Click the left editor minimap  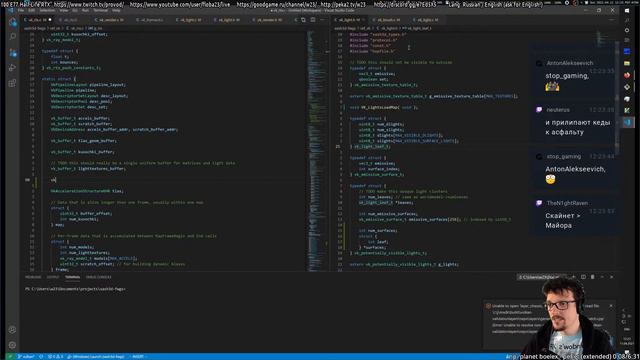pyautogui.click(x=315, y=151)
